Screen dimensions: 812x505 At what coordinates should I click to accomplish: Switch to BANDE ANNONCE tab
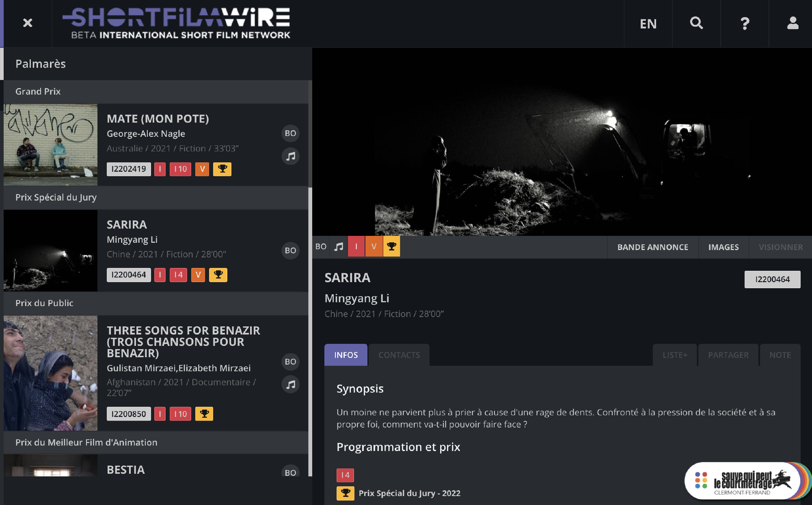653,247
